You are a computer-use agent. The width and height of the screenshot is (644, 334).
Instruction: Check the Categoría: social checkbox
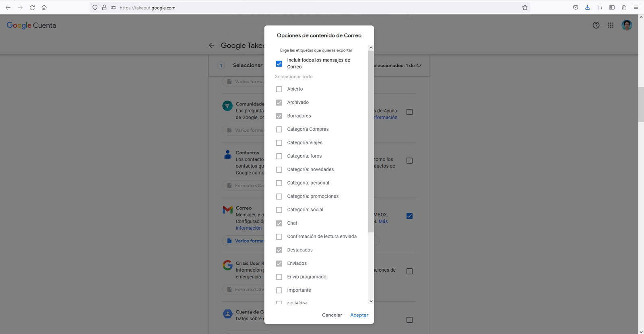279,210
